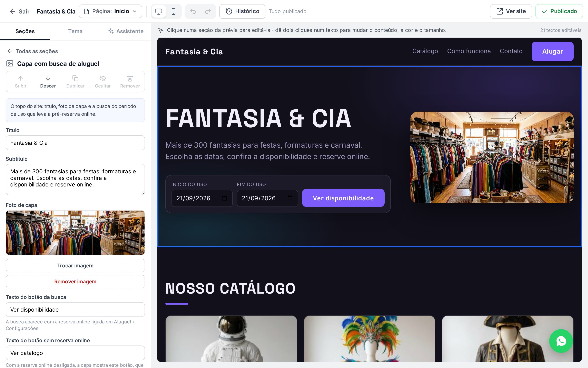This screenshot has height=368, width=588.
Task: Edit Texto do botão da busca field
Action: 75,309
